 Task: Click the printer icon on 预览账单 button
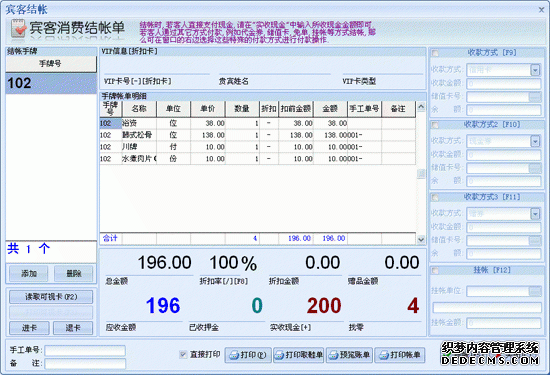[333, 355]
